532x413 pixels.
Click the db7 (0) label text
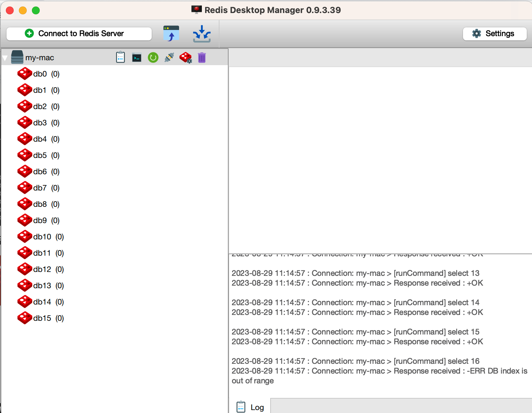46,188
